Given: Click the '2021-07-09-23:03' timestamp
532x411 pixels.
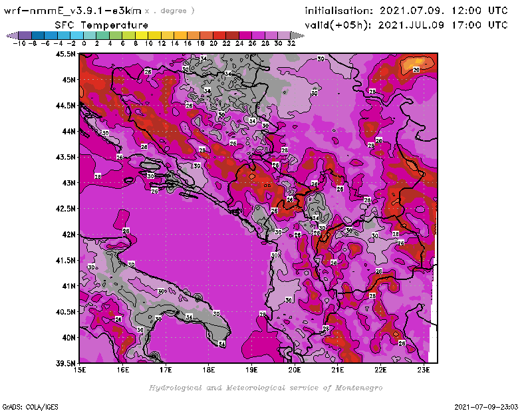Looking at the screenshot, I should tap(486, 406).
